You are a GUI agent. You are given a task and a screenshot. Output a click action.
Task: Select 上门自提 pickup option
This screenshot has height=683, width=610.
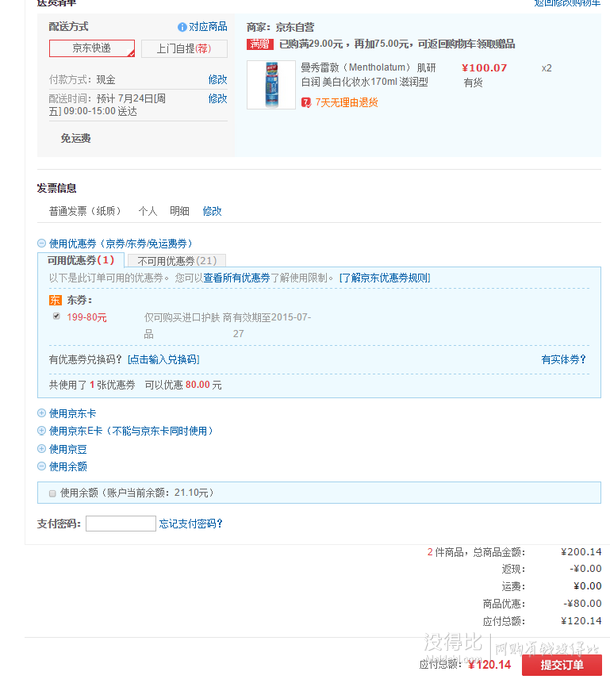(x=184, y=48)
